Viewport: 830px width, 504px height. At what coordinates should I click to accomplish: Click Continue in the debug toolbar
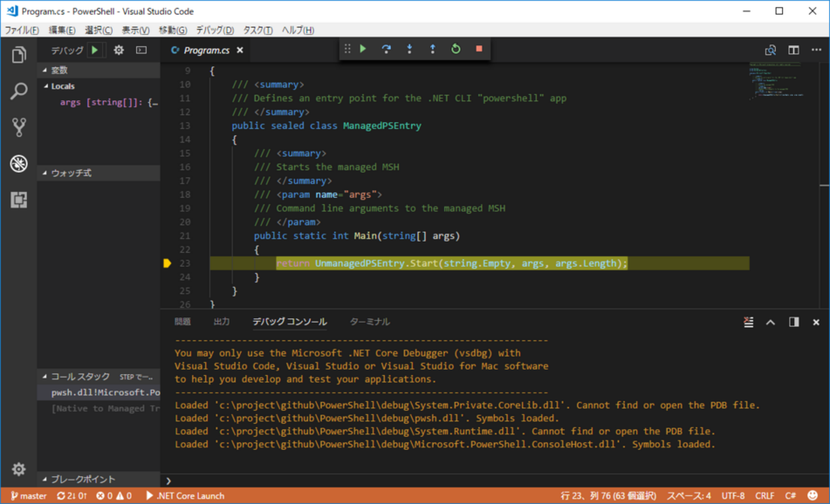click(363, 49)
